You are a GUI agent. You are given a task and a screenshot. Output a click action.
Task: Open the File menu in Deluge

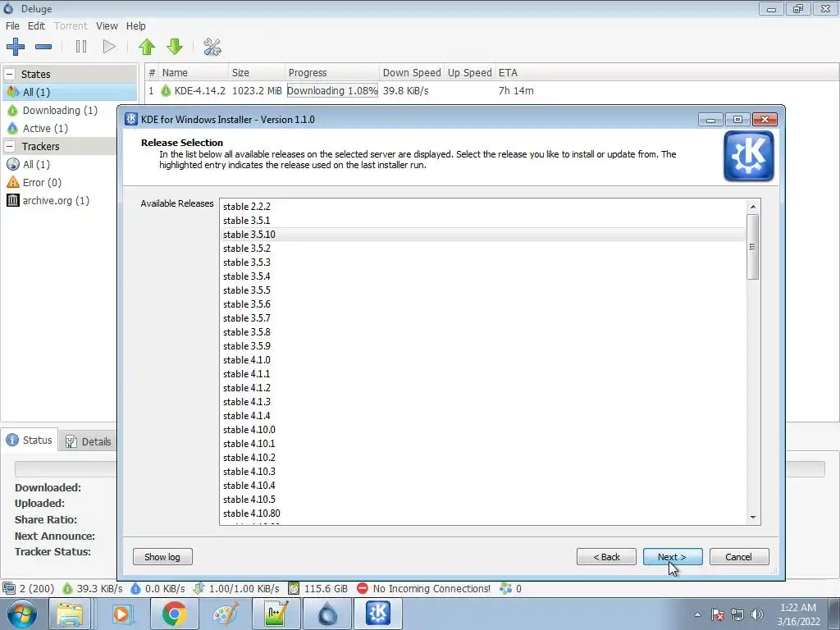point(12,25)
